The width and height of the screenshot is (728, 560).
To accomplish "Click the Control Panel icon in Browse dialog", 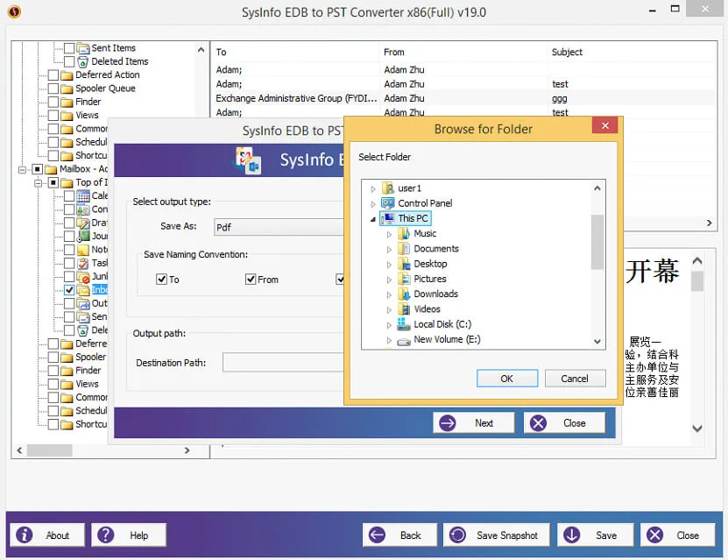I will (388, 203).
